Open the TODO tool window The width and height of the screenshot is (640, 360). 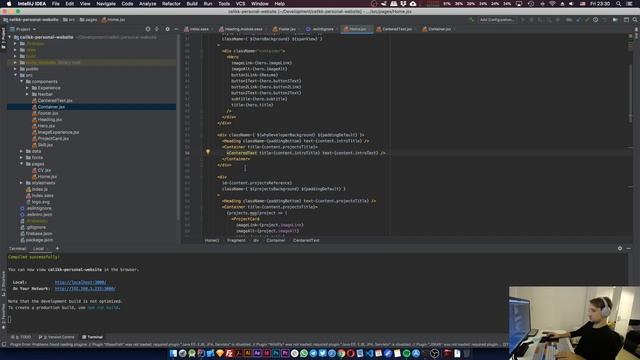pos(21,337)
